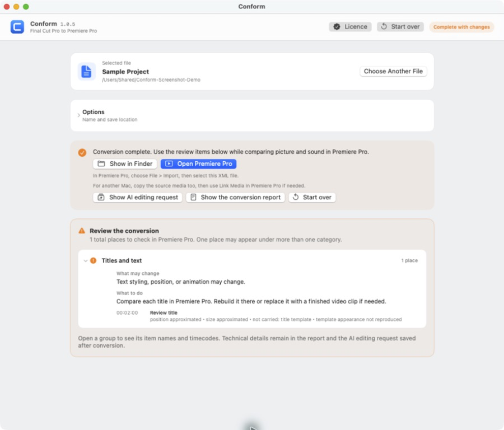The height and width of the screenshot is (430, 504).
Task: Click the 1 place count label
Action: click(x=409, y=261)
